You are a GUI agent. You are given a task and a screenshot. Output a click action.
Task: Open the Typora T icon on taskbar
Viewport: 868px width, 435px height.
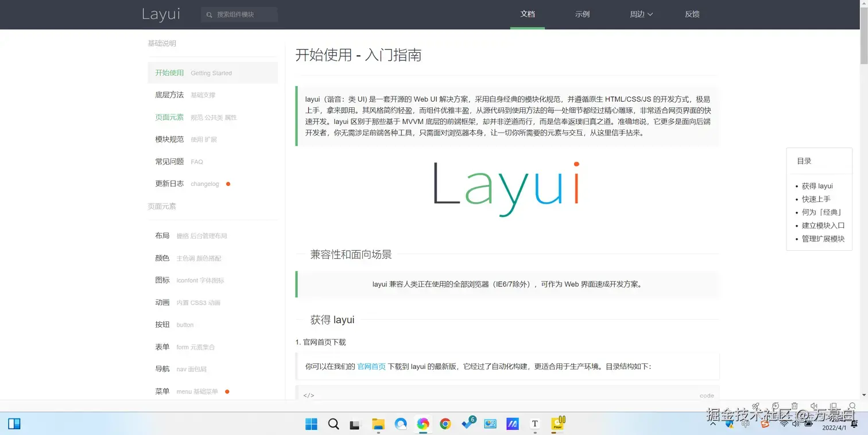534,424
